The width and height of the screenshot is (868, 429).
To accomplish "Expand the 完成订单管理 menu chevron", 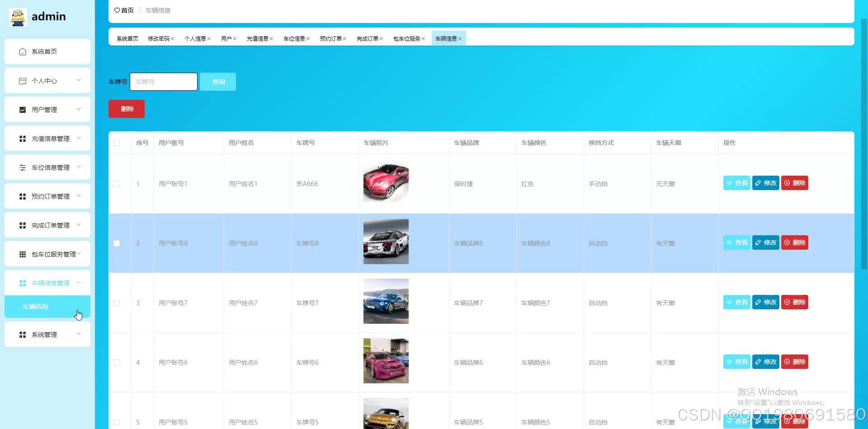I will click(79, 225).
